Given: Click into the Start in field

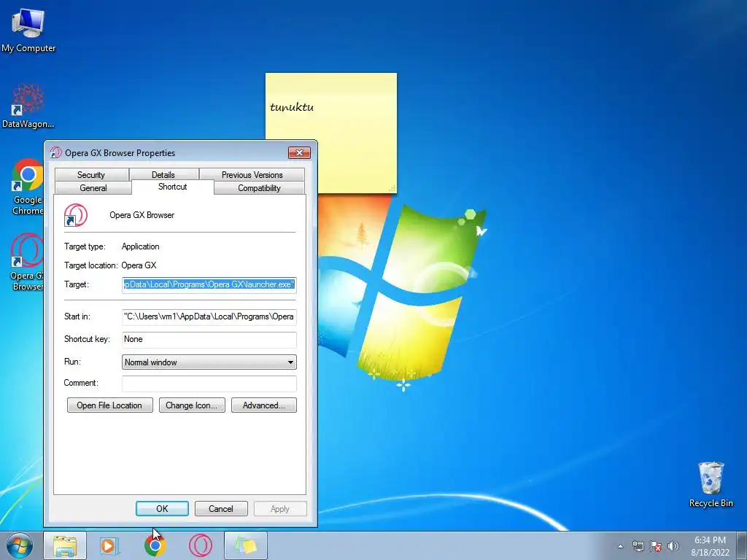Looking at the screenshot, I should click(209, 316).
